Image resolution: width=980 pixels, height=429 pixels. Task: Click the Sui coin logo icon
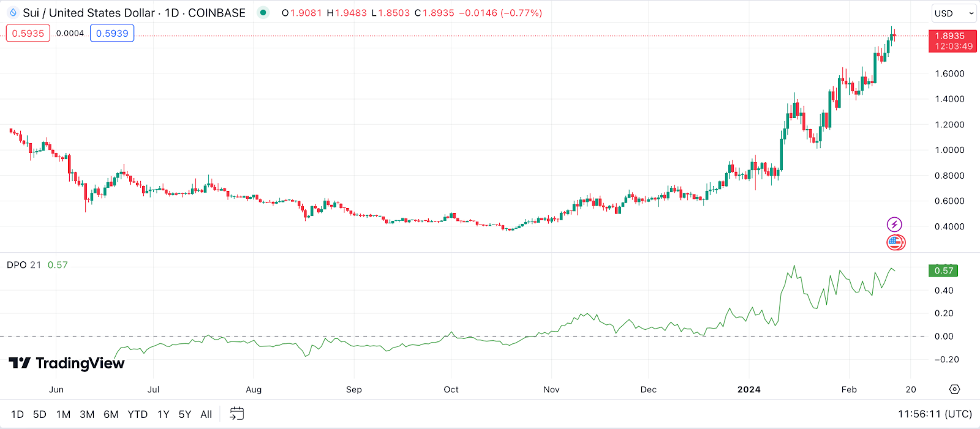(13, 13)
